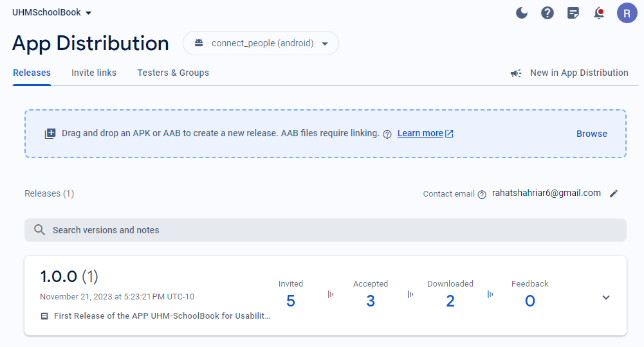The height and width of the screenshot is (347, 644).
Task: Expand the 1.0.0 release details chevron
Action: 605,298
